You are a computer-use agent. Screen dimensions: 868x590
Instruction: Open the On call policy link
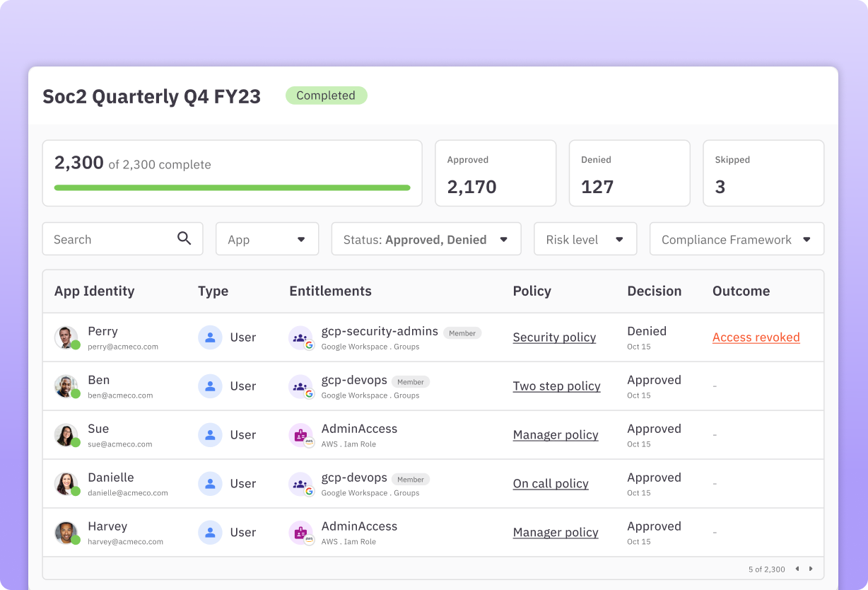pos(551,484)
